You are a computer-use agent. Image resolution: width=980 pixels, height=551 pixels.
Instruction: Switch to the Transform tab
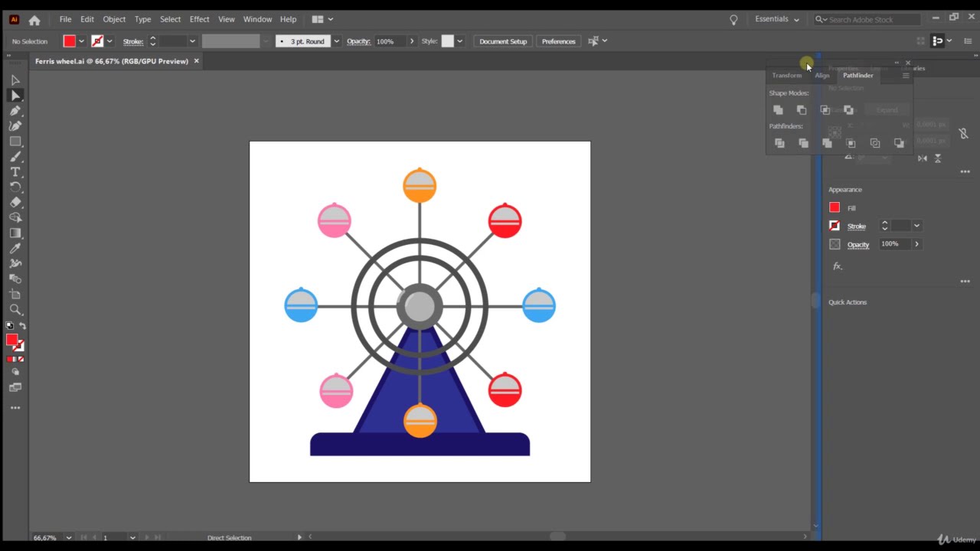(787, 75)
